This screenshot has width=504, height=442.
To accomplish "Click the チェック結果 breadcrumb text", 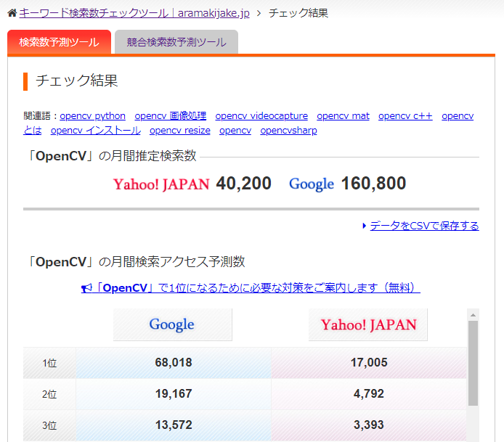I will (x=298, y=13).
